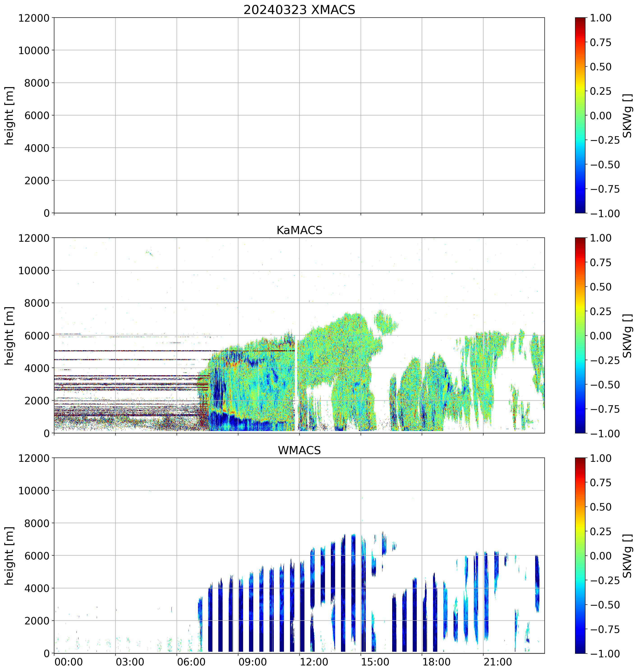Click the 15:00 time axis label
This screenshot has height=672, width=638.
375,662
